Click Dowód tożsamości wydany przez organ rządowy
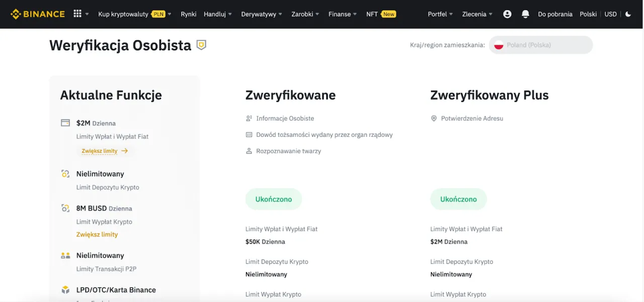Viewport: 644px width, 302px height. [x=325, y=135]
